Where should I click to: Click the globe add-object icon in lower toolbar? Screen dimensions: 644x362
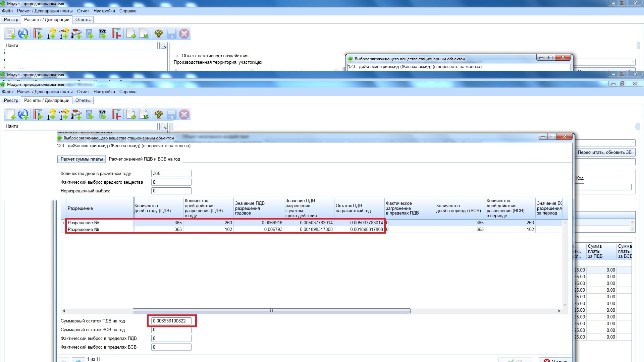pyautogui.click(x=23, y=115)
